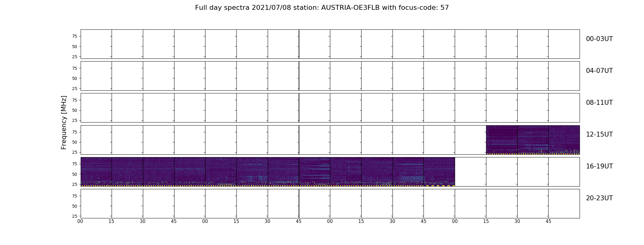Click the 25 tick label of the 16-19UT row
644x245 pixels.
coord(75,184)
